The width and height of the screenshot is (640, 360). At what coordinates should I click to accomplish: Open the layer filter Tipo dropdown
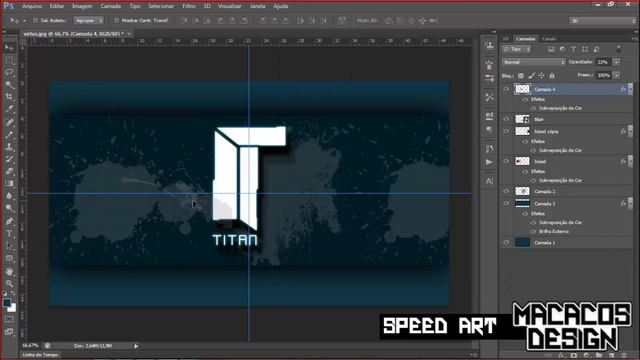517,49
